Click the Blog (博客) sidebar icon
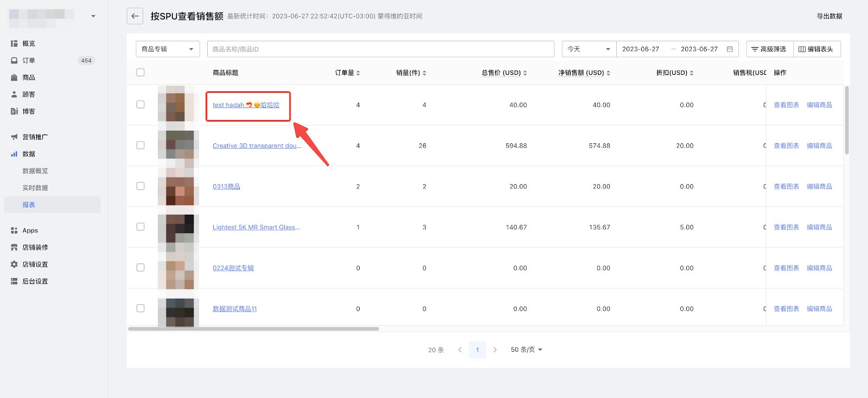 click(14, 111)
